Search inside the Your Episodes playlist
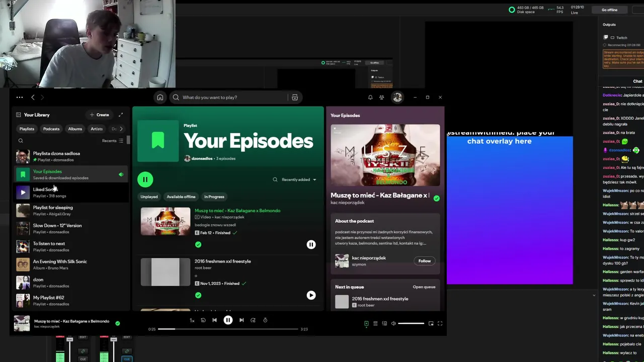This screenshot has height=362, width=644. pyautogui.click(x=275, y=179)
